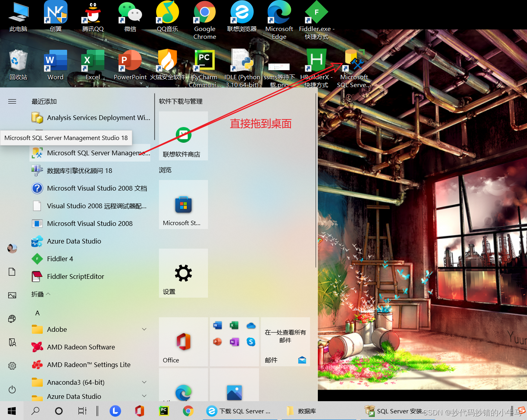This screenshot has width=527, height=420.
Task: Open Office apps group tile
Action: click(234, 342)
